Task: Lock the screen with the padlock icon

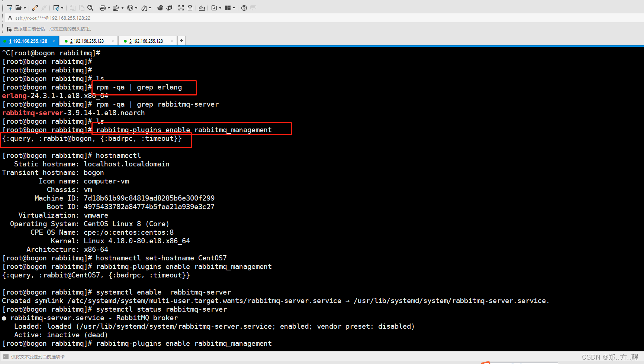Action: click(x=190, y=8)
